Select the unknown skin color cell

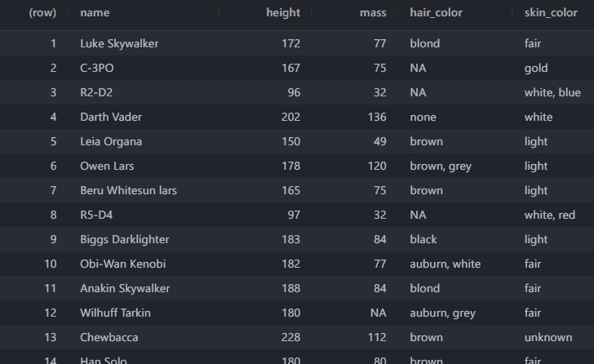548,337
